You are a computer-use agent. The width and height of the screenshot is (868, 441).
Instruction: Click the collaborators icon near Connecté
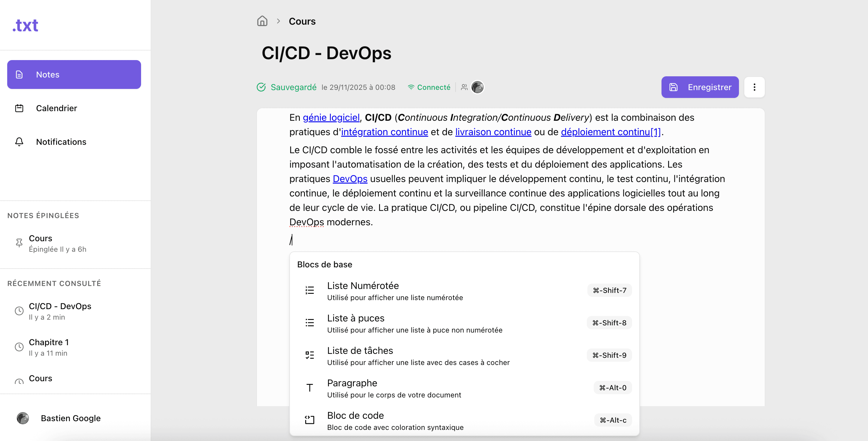coord(464,87)
